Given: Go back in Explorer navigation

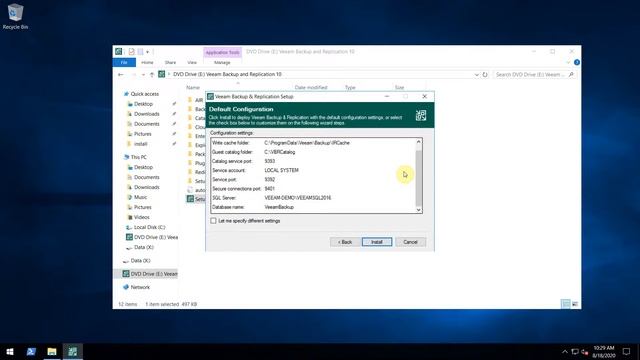Looking at the screenshot, I should tap(120, 75).
